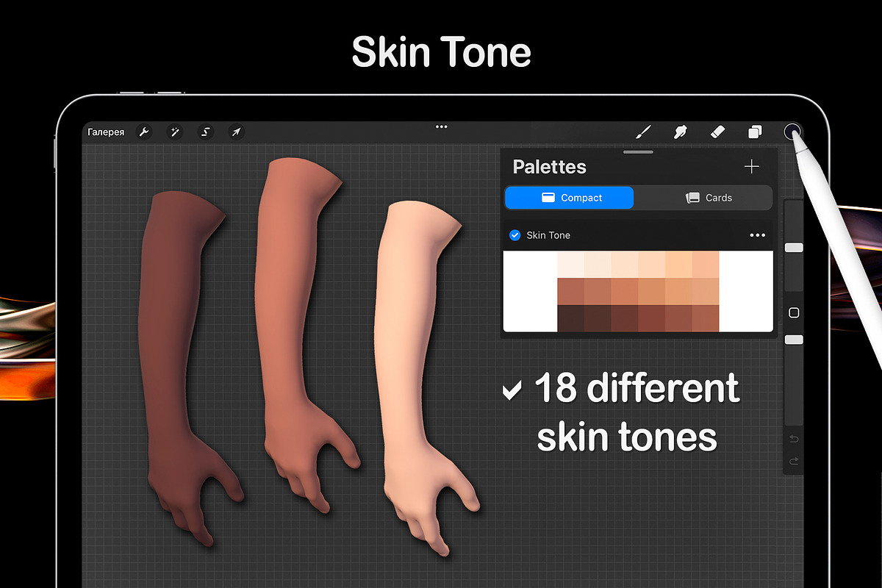The image size is (882, 588).
Task: Toggle Skin Tone default palette checkmark
Action: [x=514, y=235]
